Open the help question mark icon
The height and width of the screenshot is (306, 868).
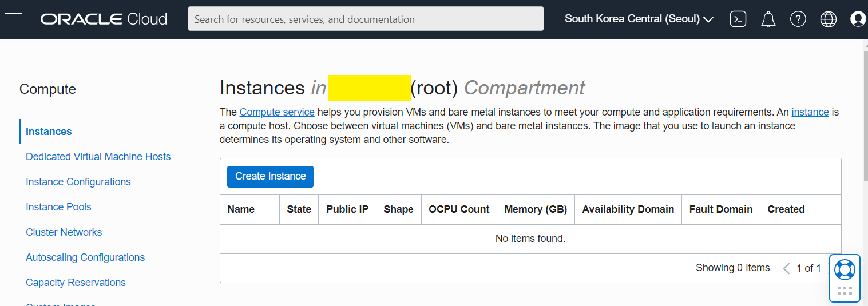click(x=798, y=19)
